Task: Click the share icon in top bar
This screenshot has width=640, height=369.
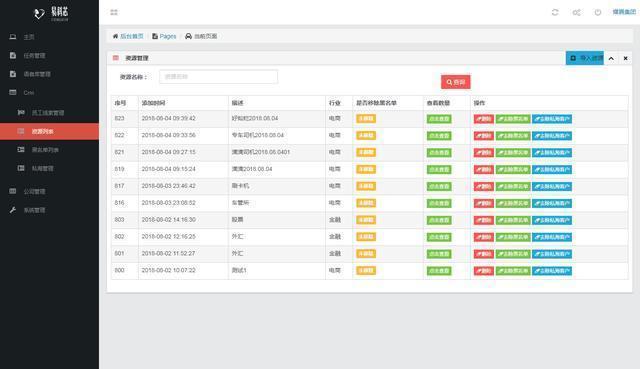Action: [x=576, y=12]
